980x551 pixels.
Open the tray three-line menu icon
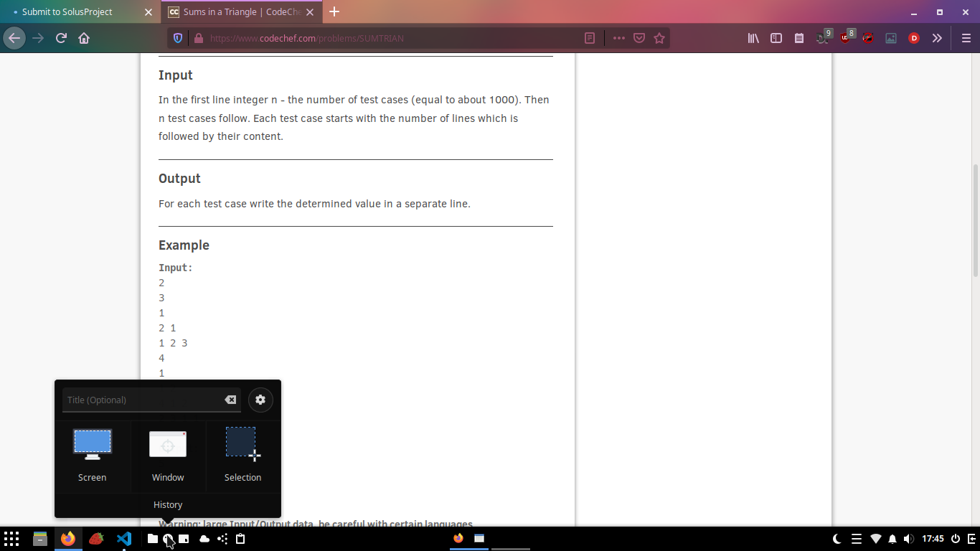click(856, 539)
